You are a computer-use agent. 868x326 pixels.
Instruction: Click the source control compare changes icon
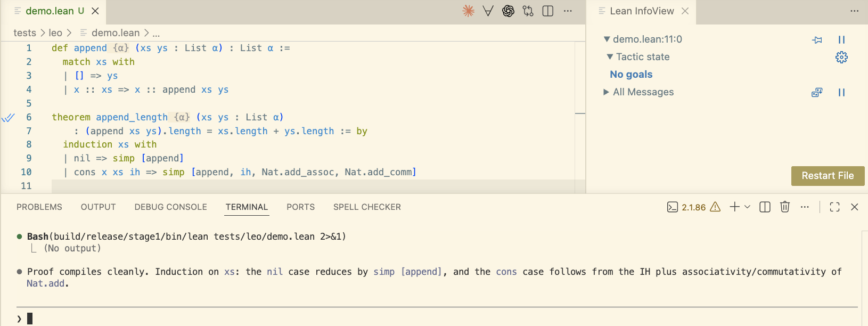tap(528, 11)
